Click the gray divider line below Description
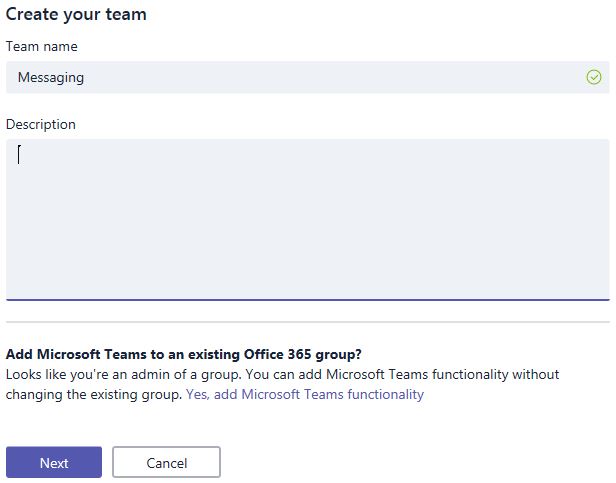The image size is (616, 483). [307, 322]
